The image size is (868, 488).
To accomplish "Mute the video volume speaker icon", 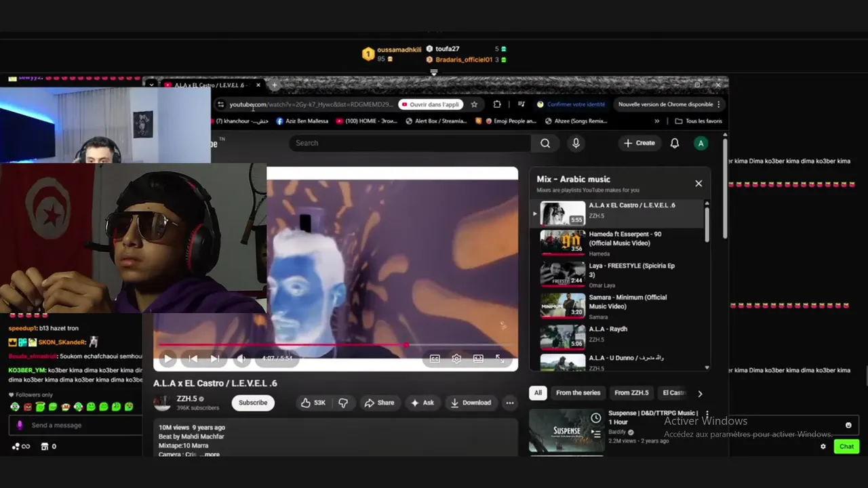I will point(241,359).
